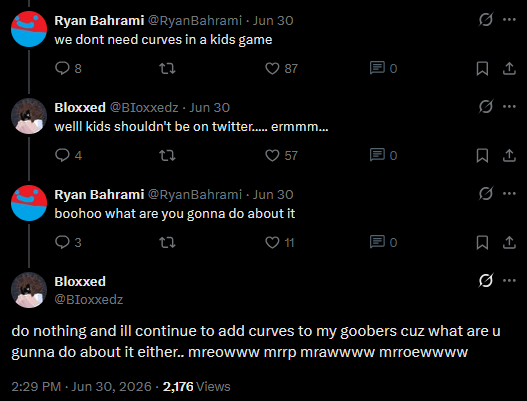Open more options on the "boohoo" tweet
Viewport: 527px width, 401px height.
click(509, 193)
